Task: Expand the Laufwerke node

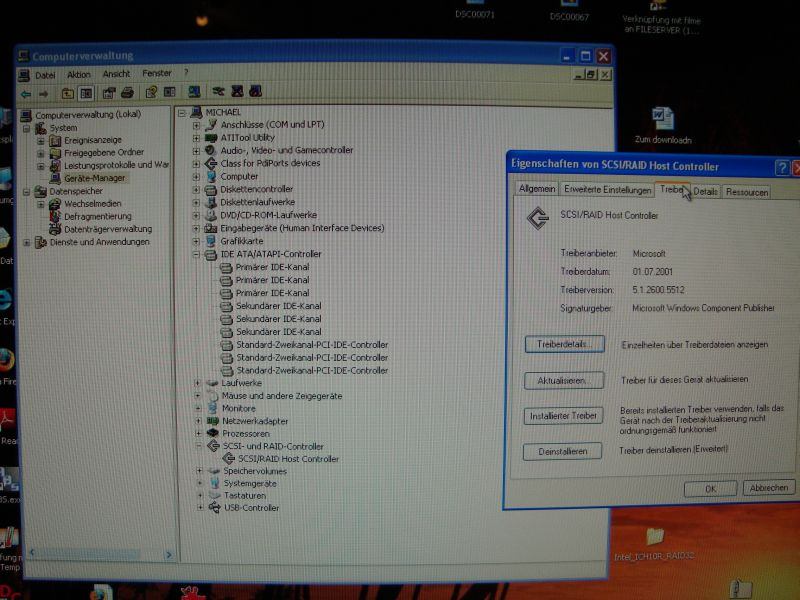Action: coord(198,383)
